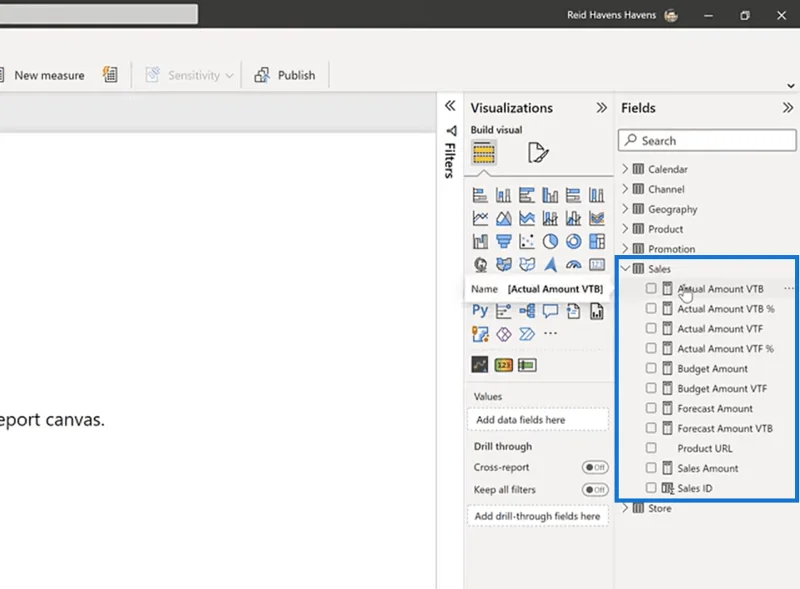Select the pie chart visual

(x=550, y=241)
